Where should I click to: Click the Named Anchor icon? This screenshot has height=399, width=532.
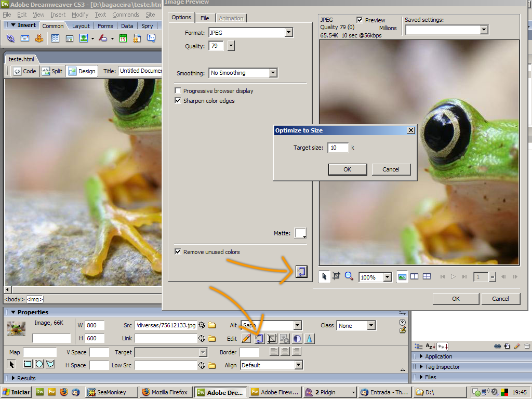pyautogui.click(x=39, y=38)
